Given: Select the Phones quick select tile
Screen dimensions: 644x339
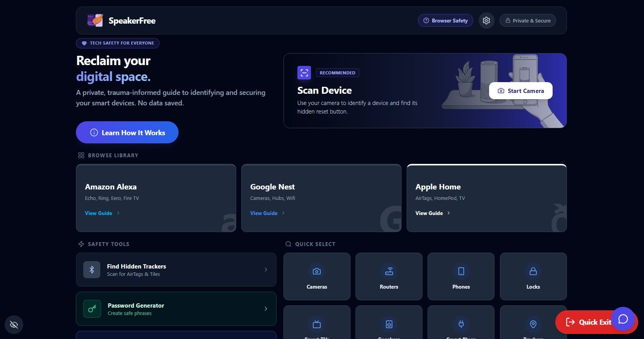Looking at the screenshot, I should [461, 276].
